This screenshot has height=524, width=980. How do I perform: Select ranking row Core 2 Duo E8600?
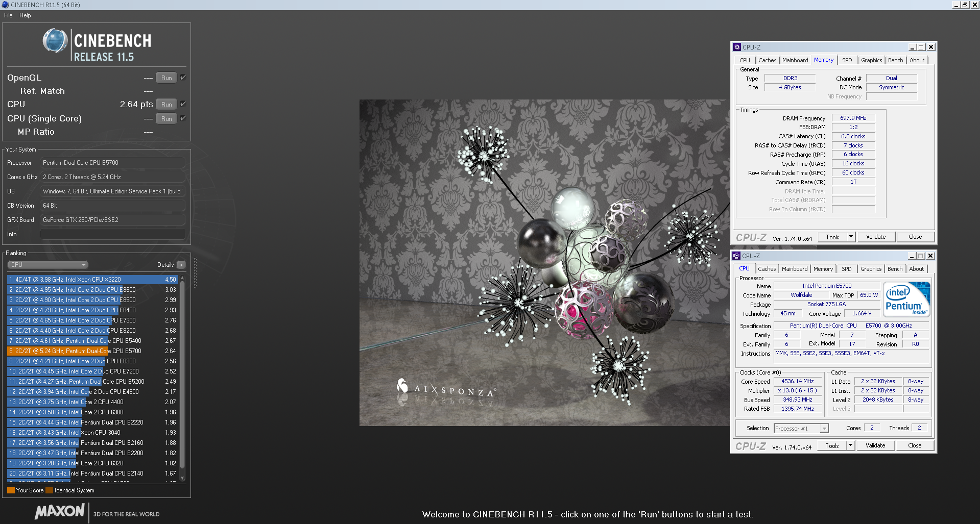(92, 290)
